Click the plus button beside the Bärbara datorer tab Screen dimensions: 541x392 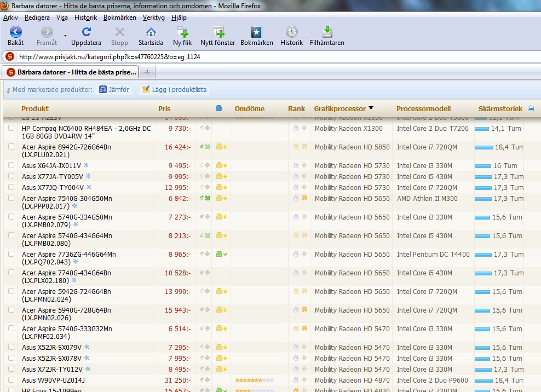[x=147, y=72]
